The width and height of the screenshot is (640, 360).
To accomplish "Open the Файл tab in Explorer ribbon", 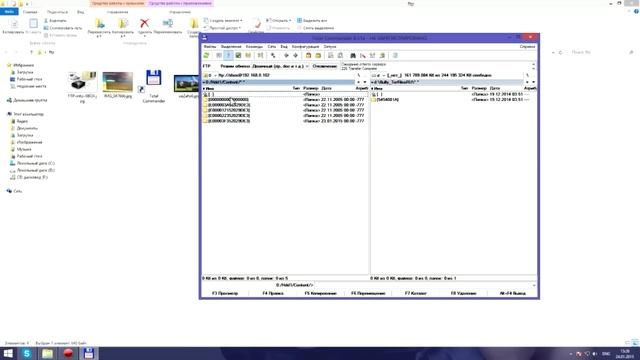I will click(x=9, y=12).
